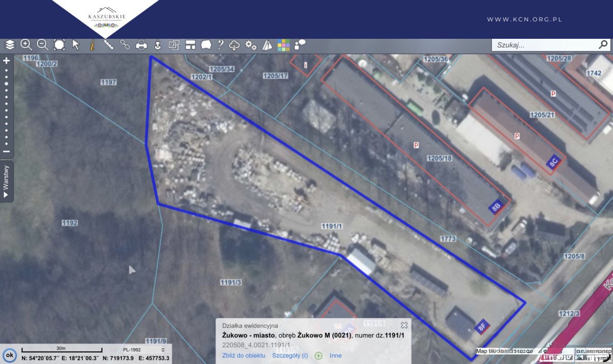Expand details with green plus icon
Screen dimensions: 613x364
[318, 355]
